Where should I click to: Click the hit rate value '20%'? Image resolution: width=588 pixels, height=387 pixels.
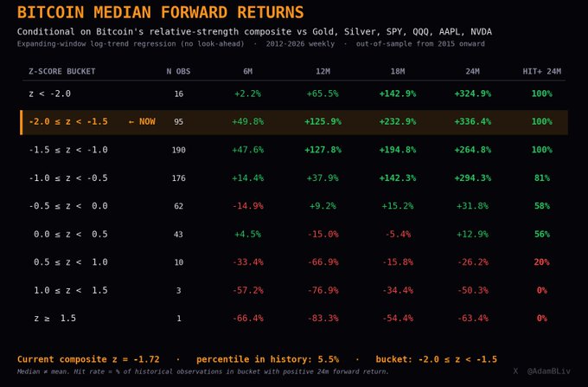coord(542,262)
